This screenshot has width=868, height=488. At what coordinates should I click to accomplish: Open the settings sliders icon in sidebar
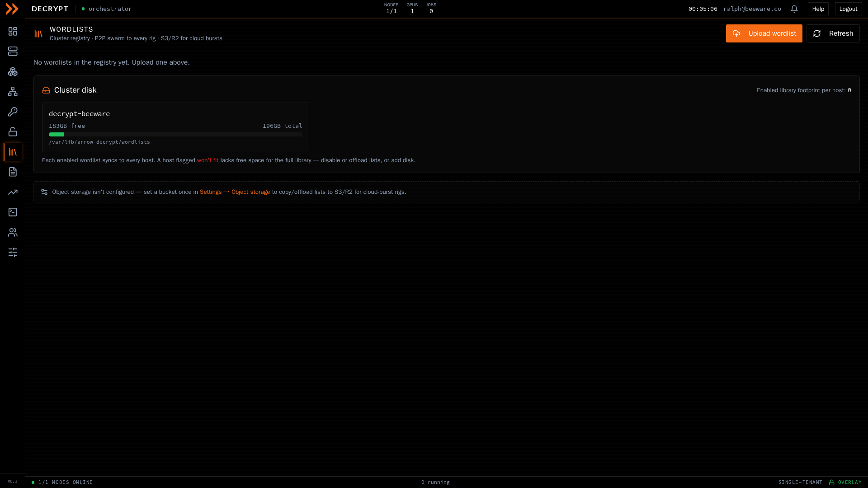click(x=13, y=252)
